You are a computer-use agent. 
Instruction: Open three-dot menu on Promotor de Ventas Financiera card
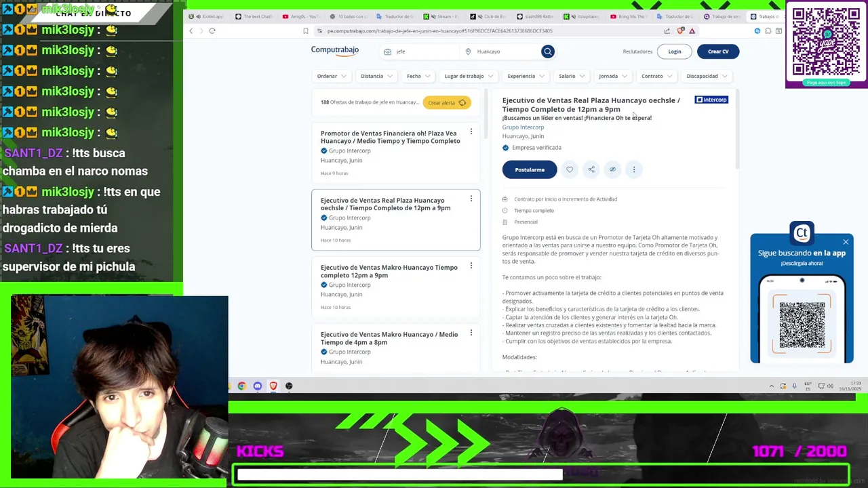pyautogui.click(x=471, y=132)
